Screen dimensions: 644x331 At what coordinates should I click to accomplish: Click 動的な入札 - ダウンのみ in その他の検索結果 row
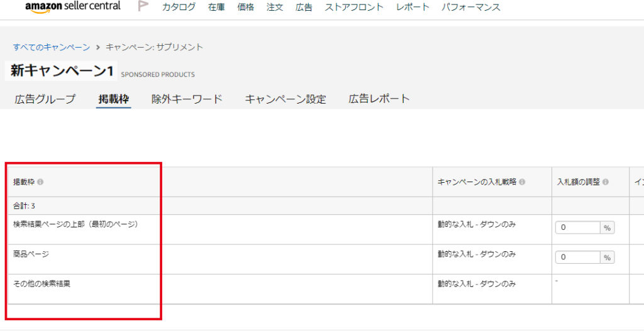[477, 283]
